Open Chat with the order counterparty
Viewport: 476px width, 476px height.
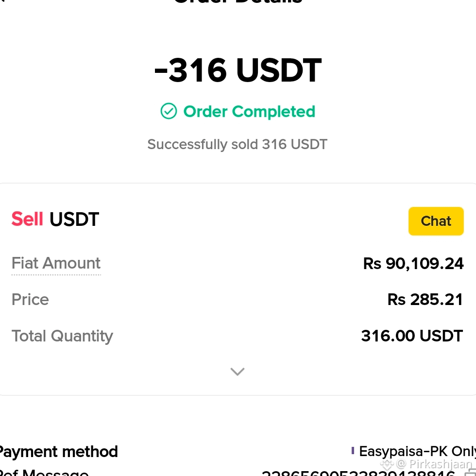pos(436,221)
